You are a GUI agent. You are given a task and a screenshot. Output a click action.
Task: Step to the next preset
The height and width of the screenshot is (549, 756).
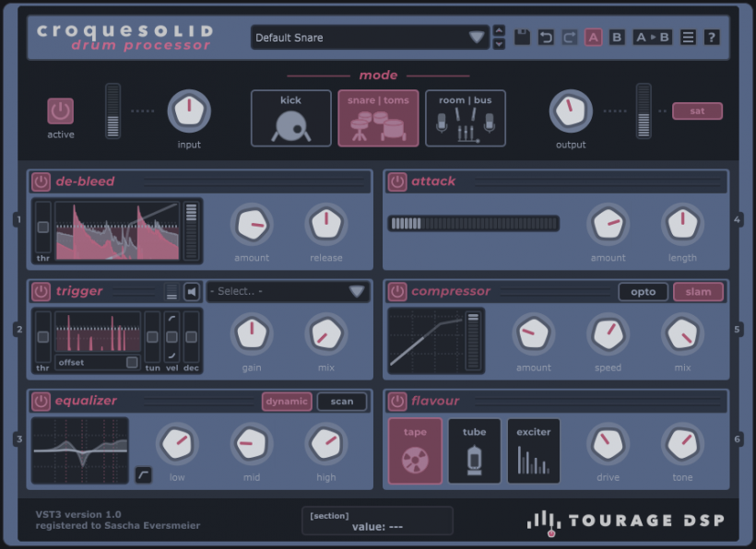[x=499, y=44]
